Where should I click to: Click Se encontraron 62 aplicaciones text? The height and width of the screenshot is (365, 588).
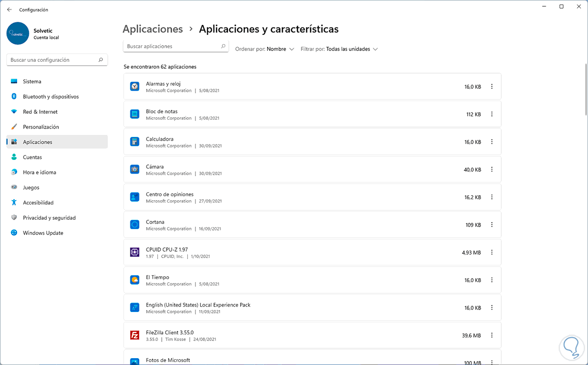(x=160, y=67)
